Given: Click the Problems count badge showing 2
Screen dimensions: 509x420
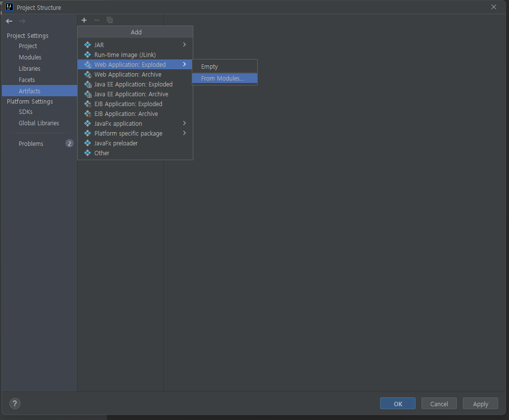Looking at the screenshot, I should [69, 143].
